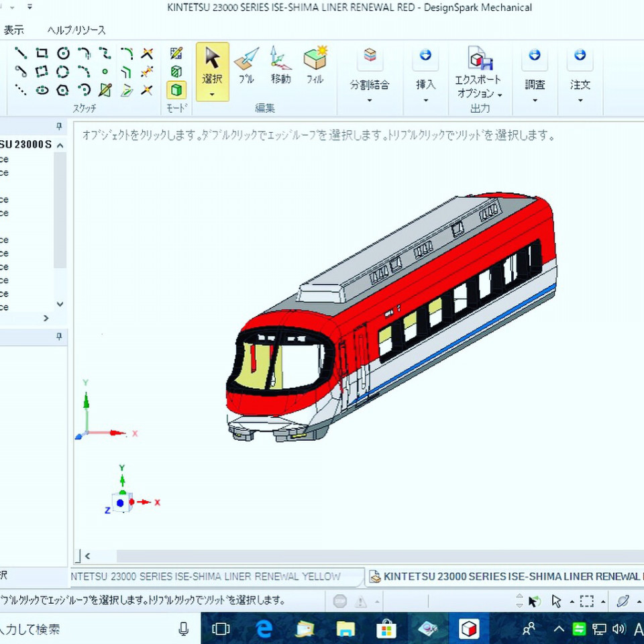The height and width of the screenshot is (644, 644).
Task: Switch to 3D solid mode
Action: [x=176, y=90]
